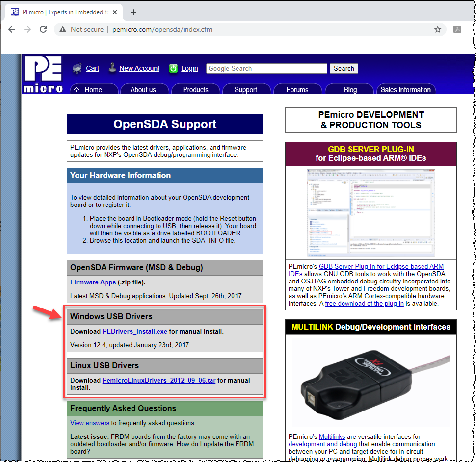Reload the current page

[43, 29]
